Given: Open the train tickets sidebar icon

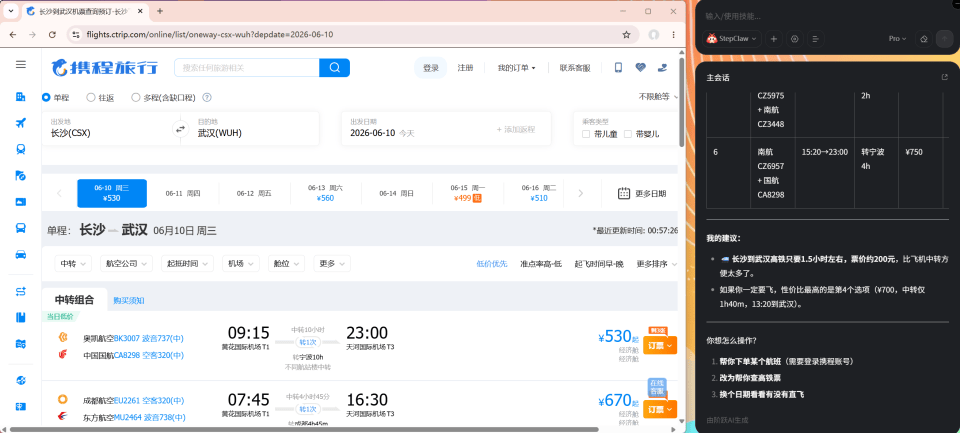Looking at the screenshot, I should (21, 149).
